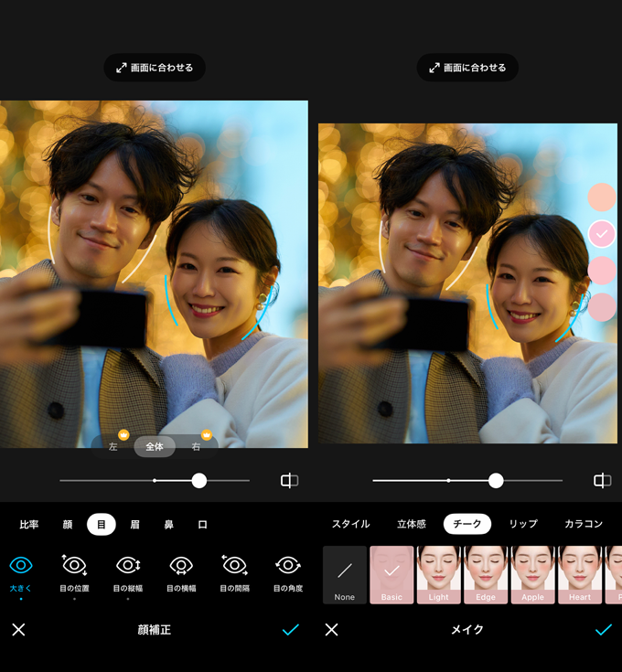Open the リップ makeup tab
The height and width of the screenshot is (672, 622).
(523, 524)
